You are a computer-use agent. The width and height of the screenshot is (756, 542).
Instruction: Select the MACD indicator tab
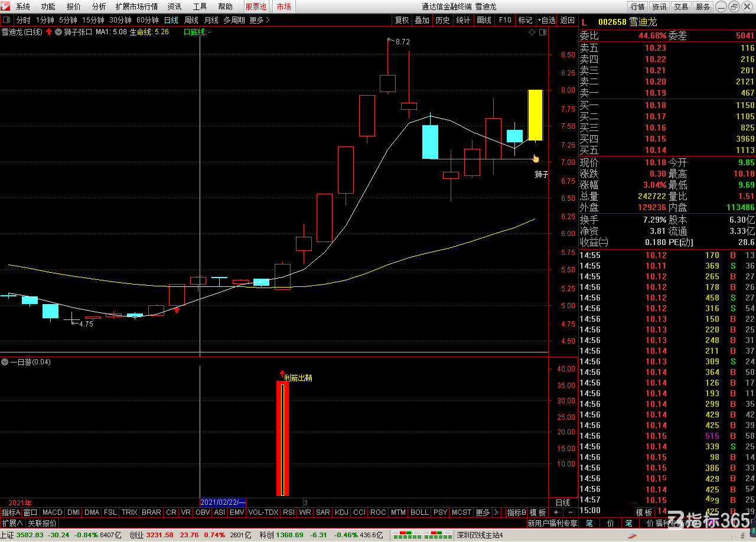click(x=52, y=512)
